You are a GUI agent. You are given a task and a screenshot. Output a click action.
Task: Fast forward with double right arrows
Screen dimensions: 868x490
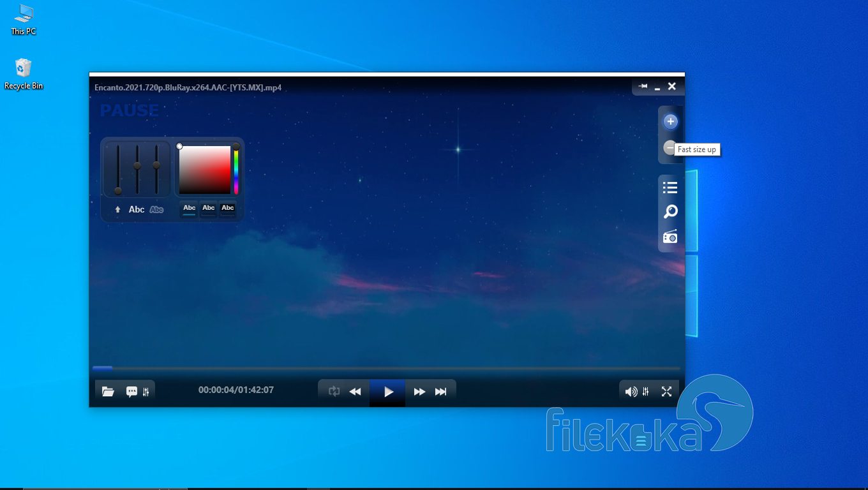point(419,392)
